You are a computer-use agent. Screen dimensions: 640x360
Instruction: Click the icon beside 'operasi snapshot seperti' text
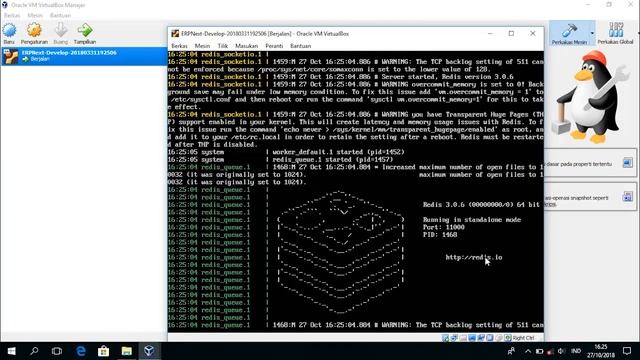628,197
